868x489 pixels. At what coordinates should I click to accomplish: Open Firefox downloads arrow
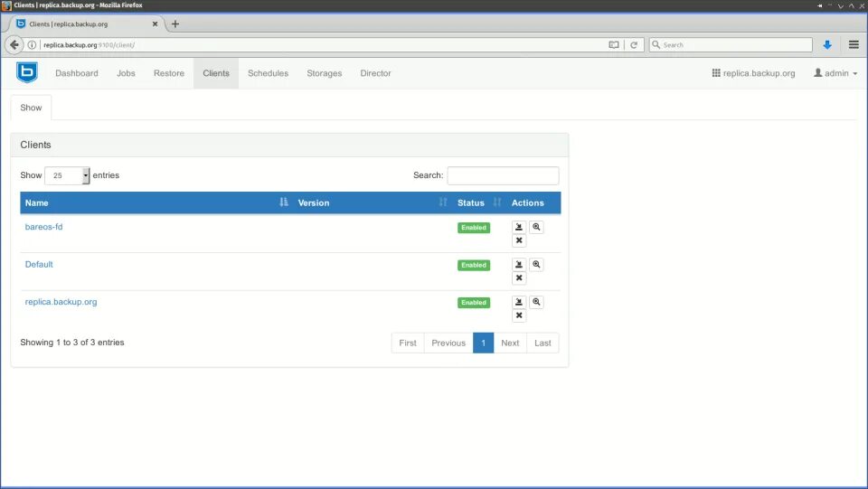pyautogui.click(x=827, y=45)
